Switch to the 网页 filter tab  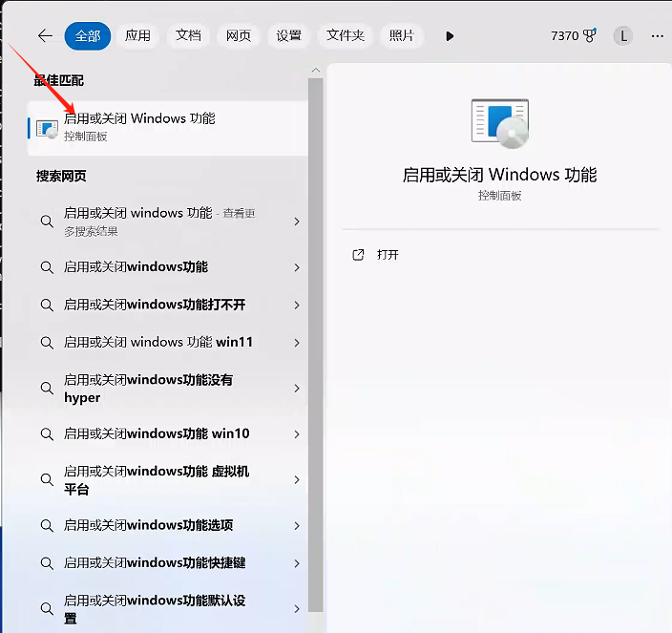pyautogui.click(x=239, y=35)
